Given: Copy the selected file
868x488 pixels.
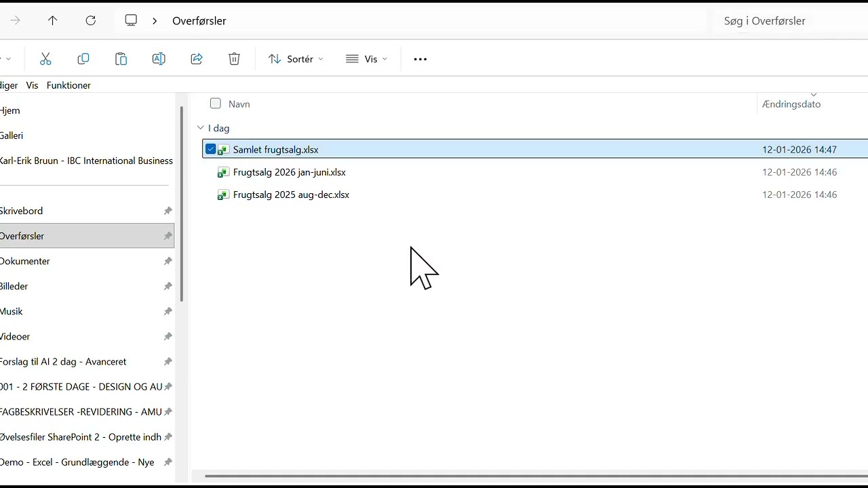Looking at the screenshot, I should pos(83,59).
